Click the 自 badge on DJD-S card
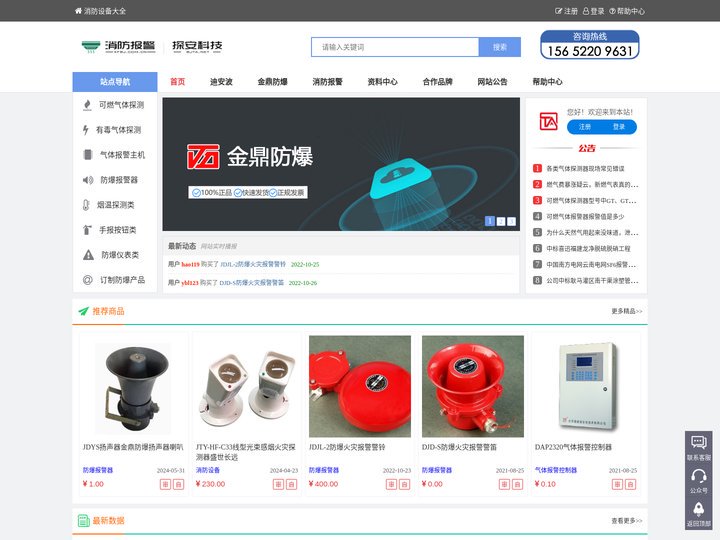Screen dimensions: 720x540 pyautogui.click(x=518, y=484)
